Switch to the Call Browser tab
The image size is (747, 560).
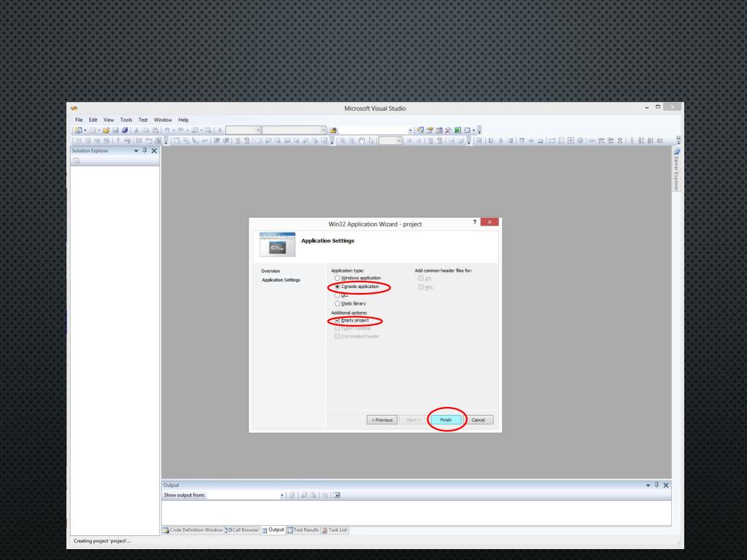pos(242,530)
